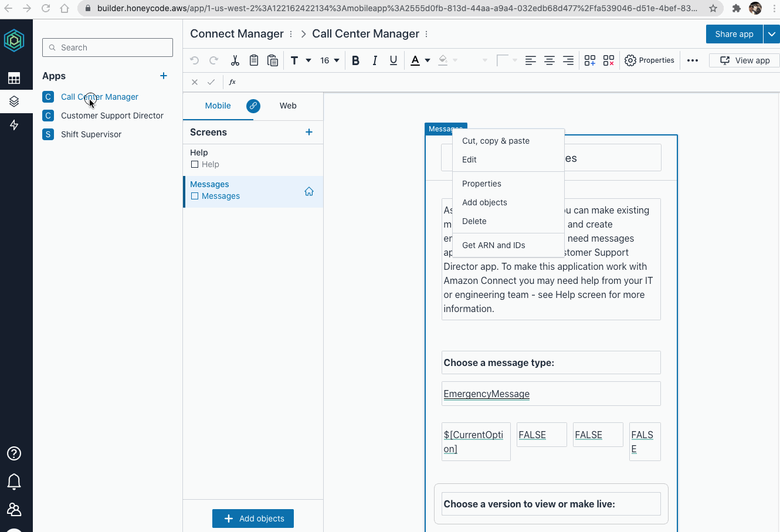780x532 pixels.
Task: Add a new app with plus icon
Action: [164, 76]
